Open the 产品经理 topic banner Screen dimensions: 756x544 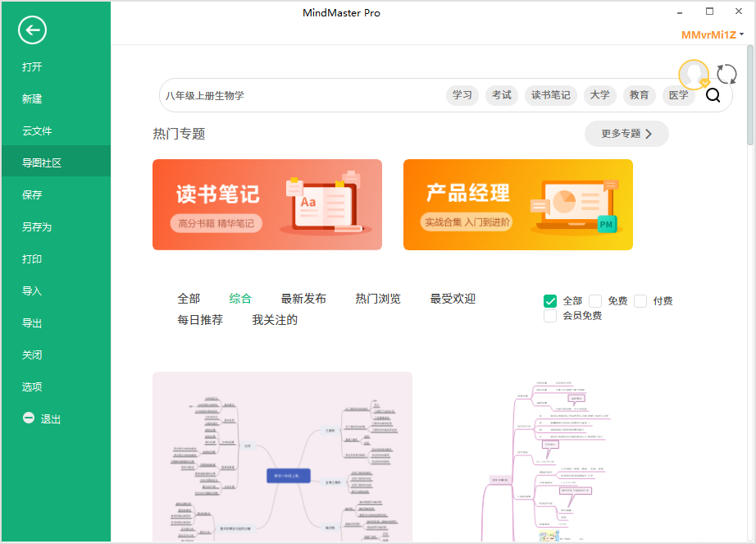click(518, 204)
